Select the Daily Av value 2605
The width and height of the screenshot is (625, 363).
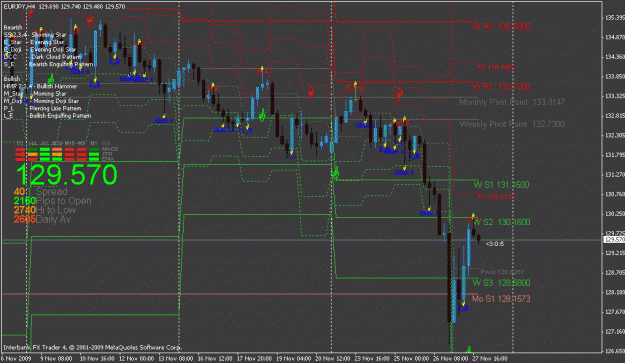point(25,219)
